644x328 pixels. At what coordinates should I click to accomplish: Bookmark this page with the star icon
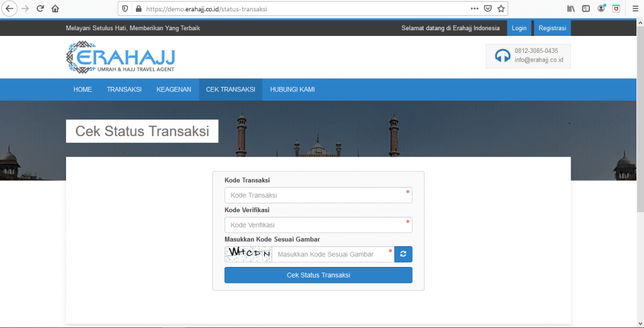point(501,9)
